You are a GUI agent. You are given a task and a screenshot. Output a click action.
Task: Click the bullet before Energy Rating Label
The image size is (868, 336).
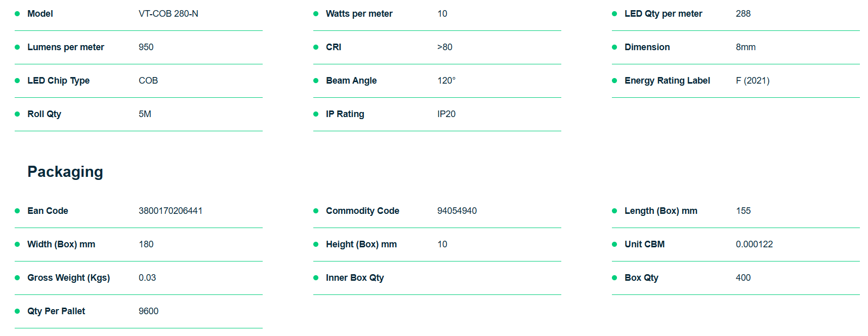coord(614,81)
